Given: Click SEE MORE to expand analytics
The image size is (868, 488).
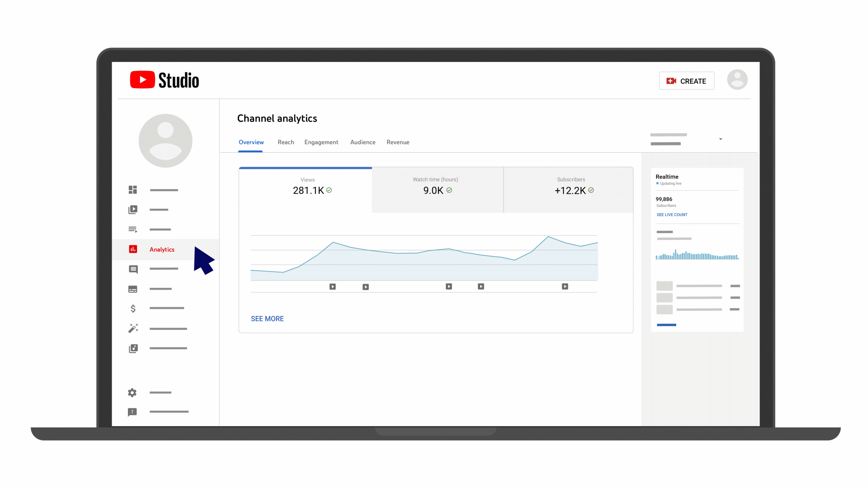Looking at the screenshot, I should pos(267,318).
